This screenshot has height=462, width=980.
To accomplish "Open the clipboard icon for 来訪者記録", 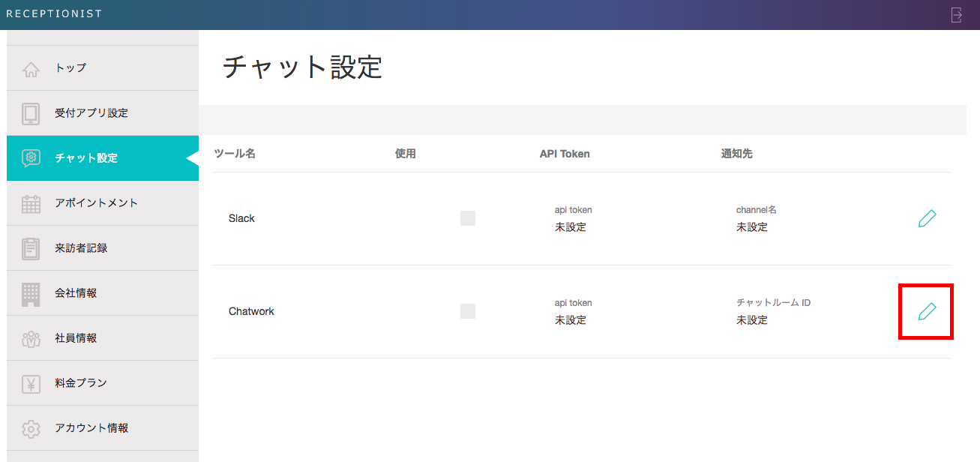I will tap(31, 248).
